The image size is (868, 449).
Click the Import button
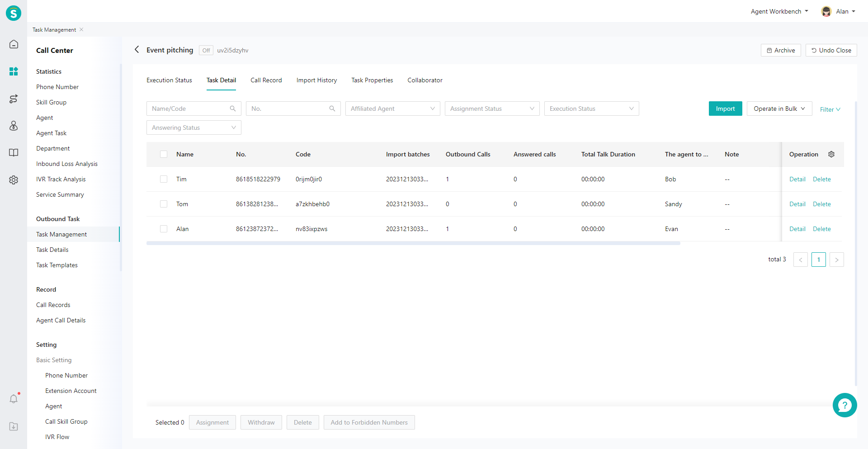coord(725,109)
